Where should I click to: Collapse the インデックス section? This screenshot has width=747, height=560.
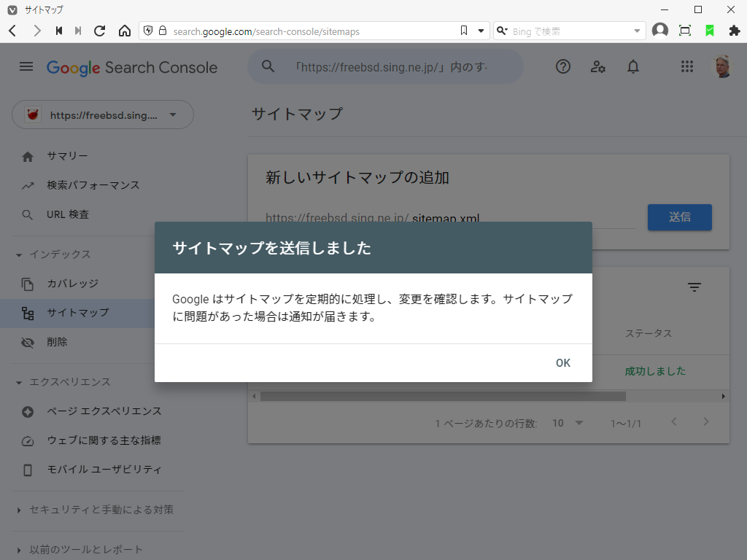pyautogui.click(x=19, y=254)
